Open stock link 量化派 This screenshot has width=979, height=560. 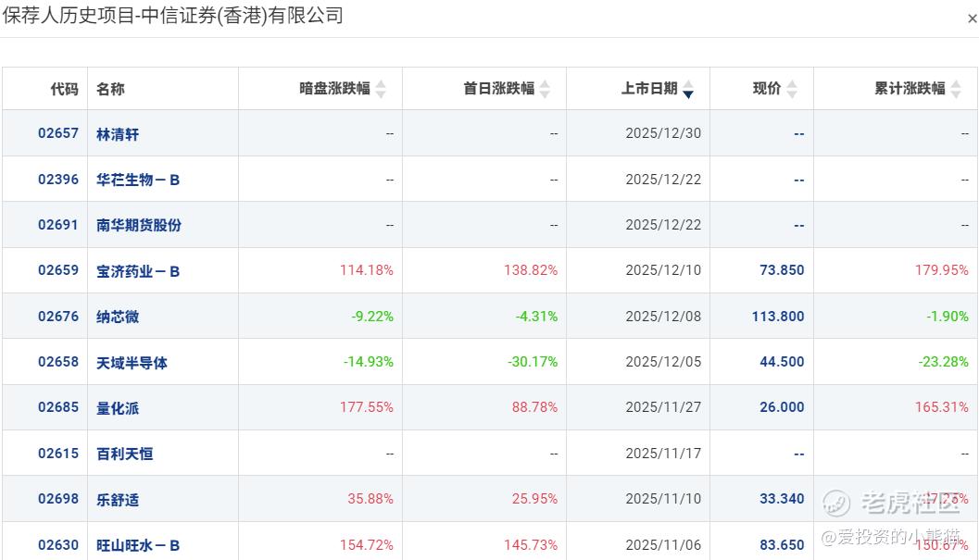(118, 407)
